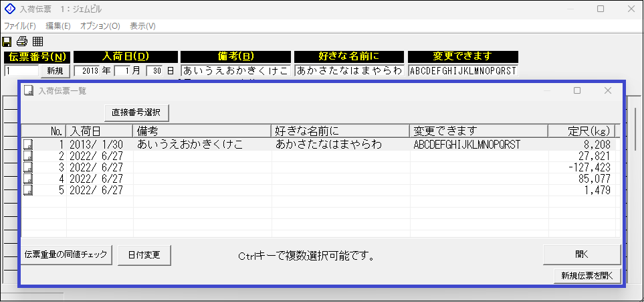Open the 表示(V) menu
The image size is (644, 302).
(x=142, y=26)
